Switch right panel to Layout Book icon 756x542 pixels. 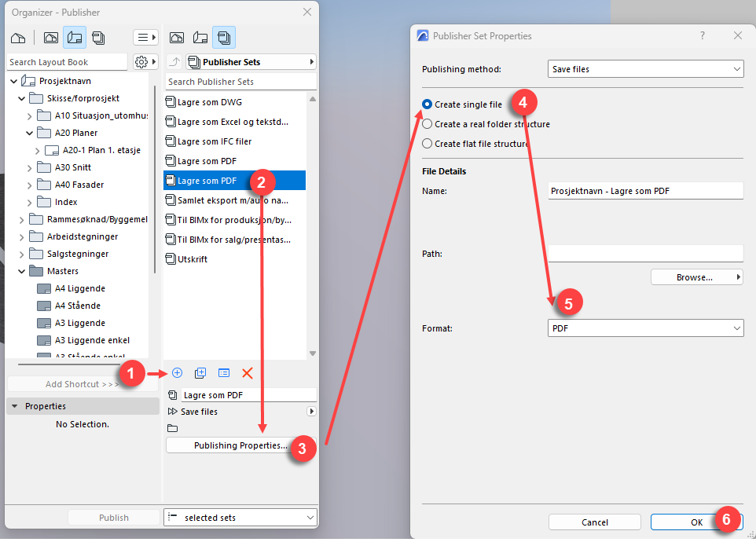200,37
